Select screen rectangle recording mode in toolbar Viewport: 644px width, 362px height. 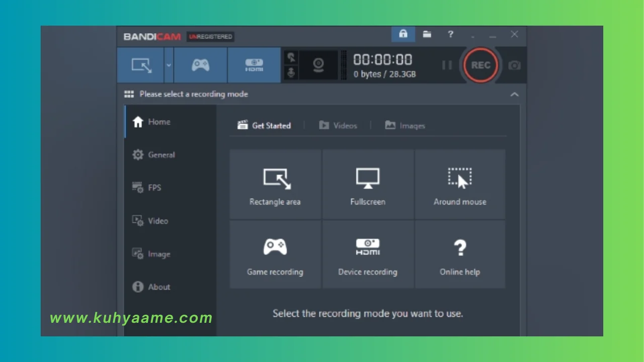coord(140,65)
